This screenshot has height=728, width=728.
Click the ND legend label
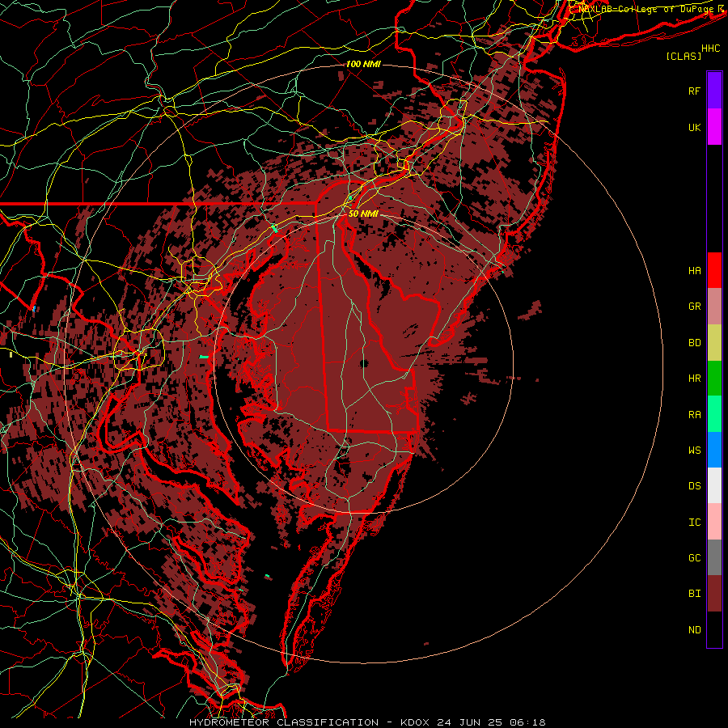694,629
